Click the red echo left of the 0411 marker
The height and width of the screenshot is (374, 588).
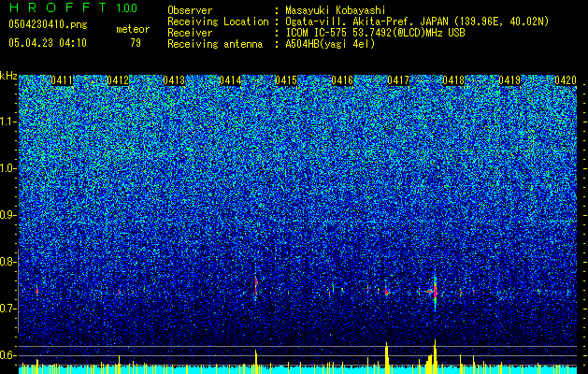tap(36, 291)
